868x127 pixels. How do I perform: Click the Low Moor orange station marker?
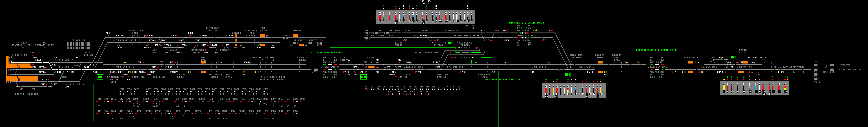(x=204, y=62)
